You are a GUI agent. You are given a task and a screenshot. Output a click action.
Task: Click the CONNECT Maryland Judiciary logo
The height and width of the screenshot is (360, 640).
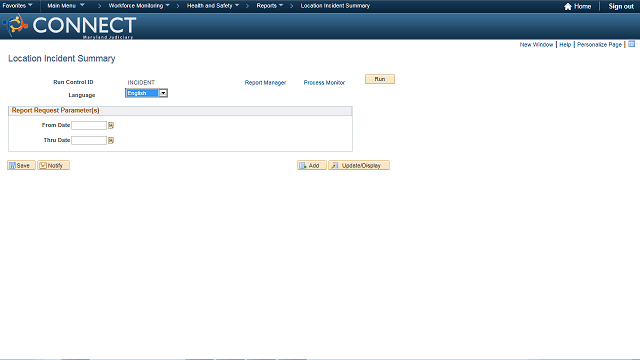69,27
